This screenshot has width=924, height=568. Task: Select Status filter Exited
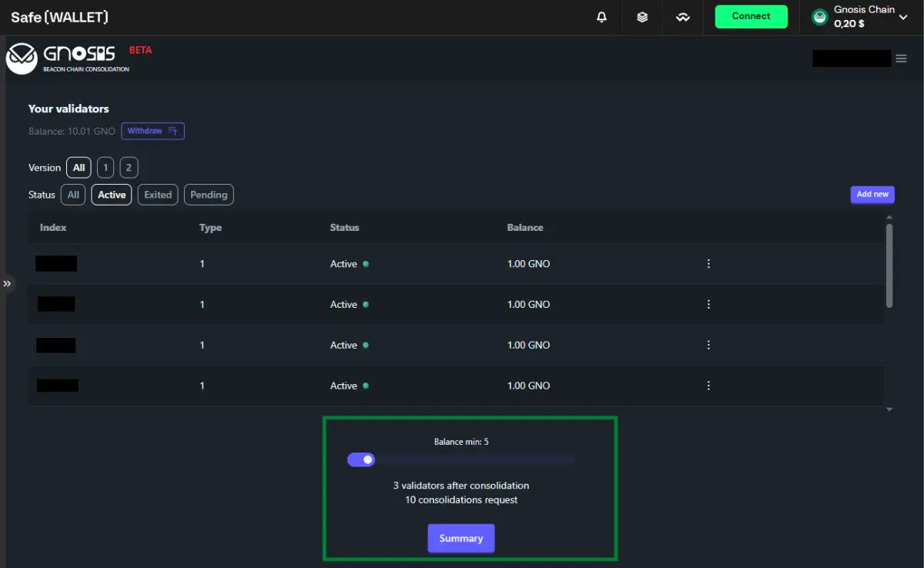click(158, 195)
